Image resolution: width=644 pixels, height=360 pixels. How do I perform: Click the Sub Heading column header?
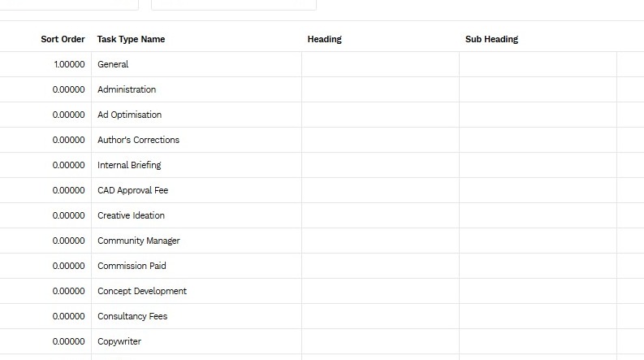point(491,39)
